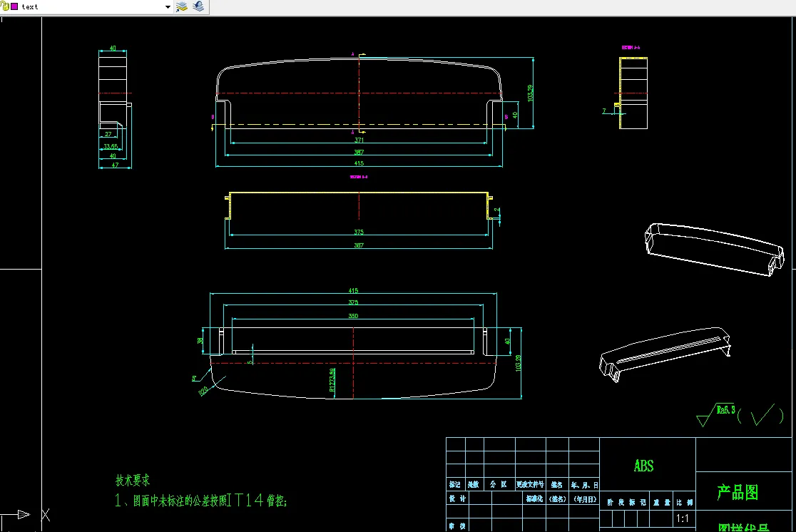Click the 审核 title block cell
Image resolution: width=796 pixels, height=532 pixels.
pos(457,526)
